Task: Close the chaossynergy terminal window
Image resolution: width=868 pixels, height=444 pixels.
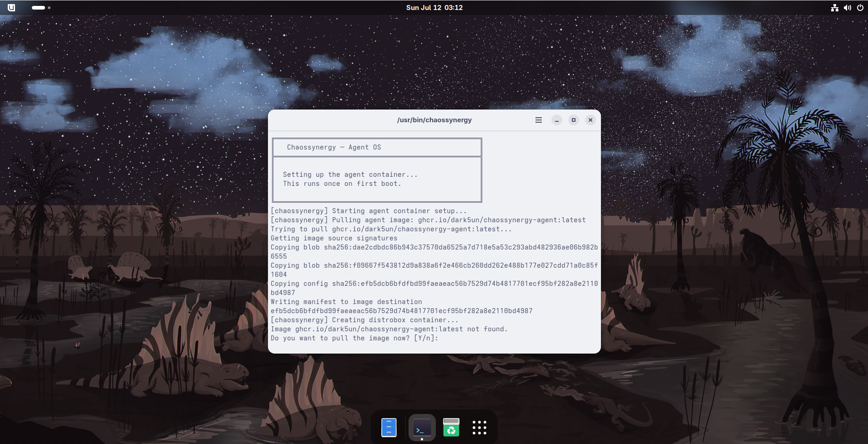Action: tap(590, 120)
